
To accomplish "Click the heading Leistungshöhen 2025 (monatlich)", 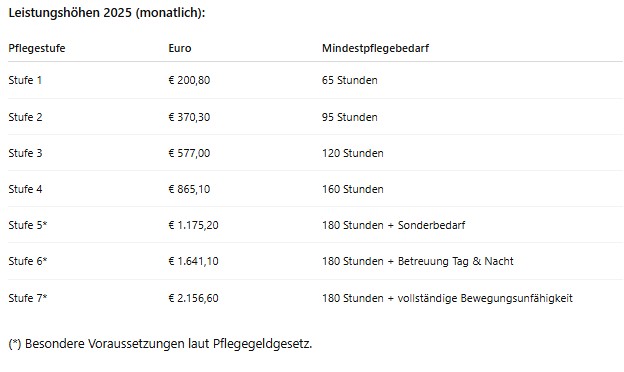I will pos(107,13).
